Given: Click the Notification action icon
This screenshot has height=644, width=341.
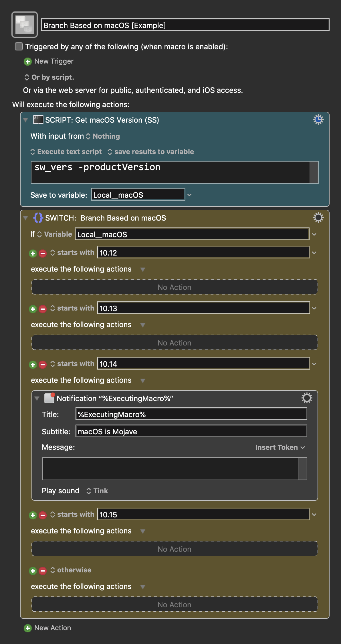Looking at the screenshot, I should click(x=49, y=398).
